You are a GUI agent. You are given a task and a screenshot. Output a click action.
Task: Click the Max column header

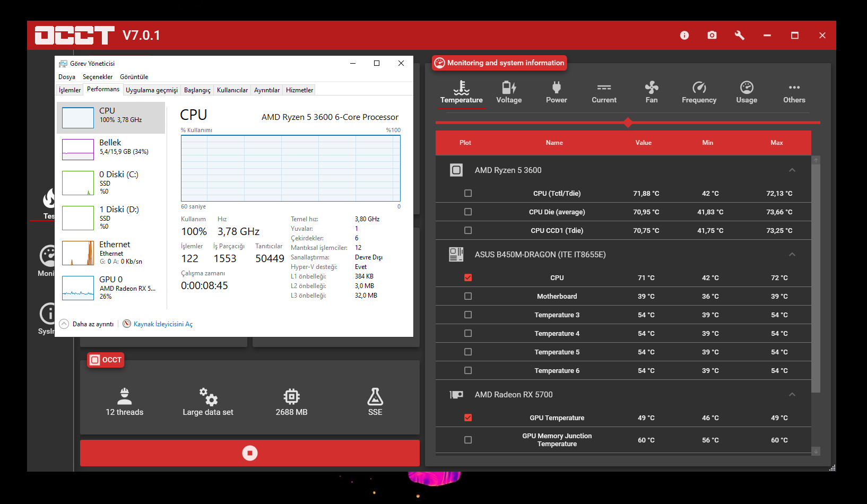click(x=777, y=143)
